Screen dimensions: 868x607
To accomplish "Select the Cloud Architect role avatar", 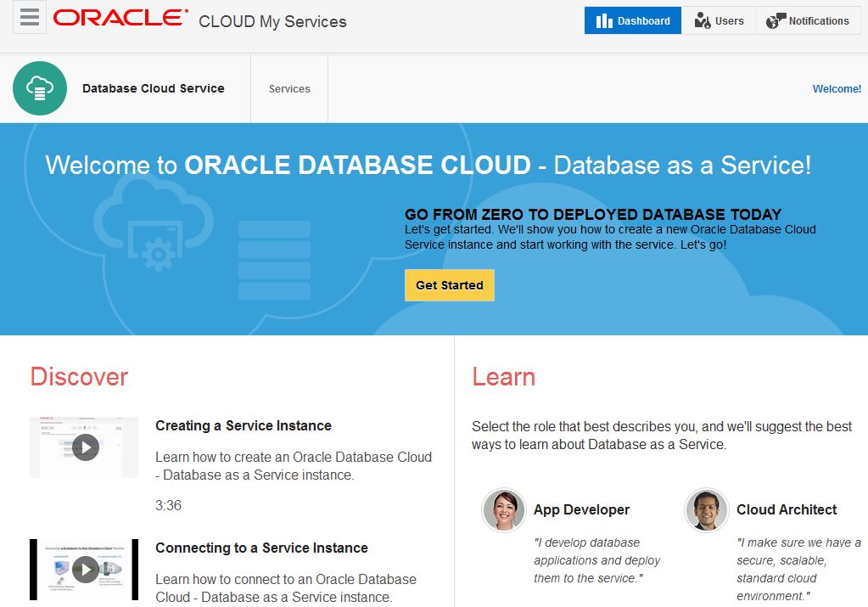I will (705, 509).
